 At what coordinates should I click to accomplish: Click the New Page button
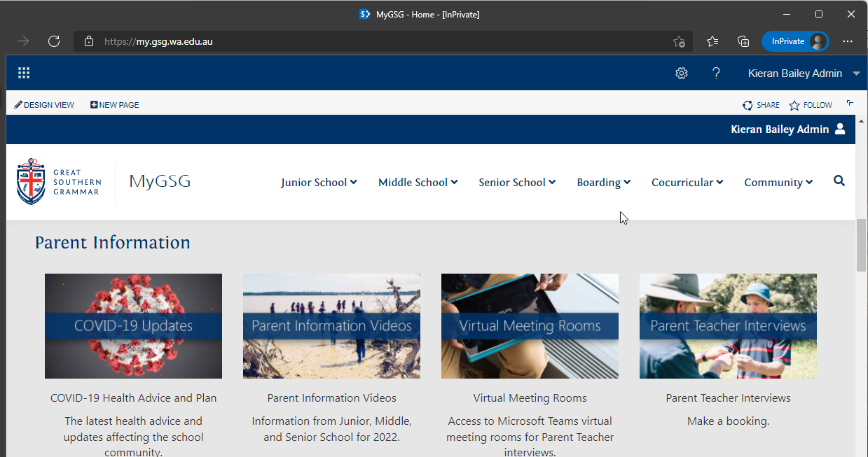coord(115,105)
